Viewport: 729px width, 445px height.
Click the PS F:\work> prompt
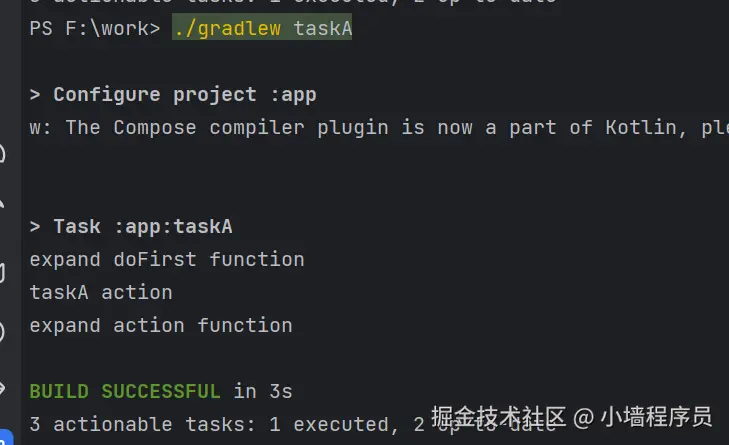click(x=94, y=29)
